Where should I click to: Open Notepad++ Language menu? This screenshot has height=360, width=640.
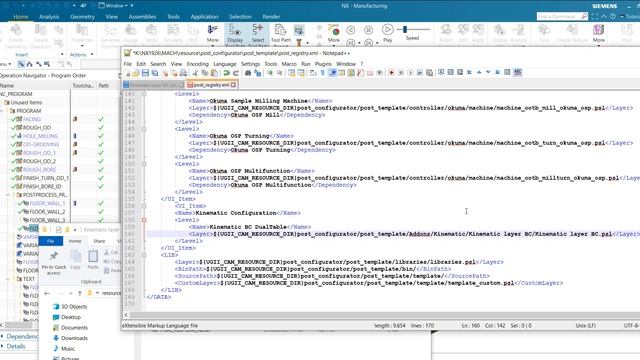224,64
